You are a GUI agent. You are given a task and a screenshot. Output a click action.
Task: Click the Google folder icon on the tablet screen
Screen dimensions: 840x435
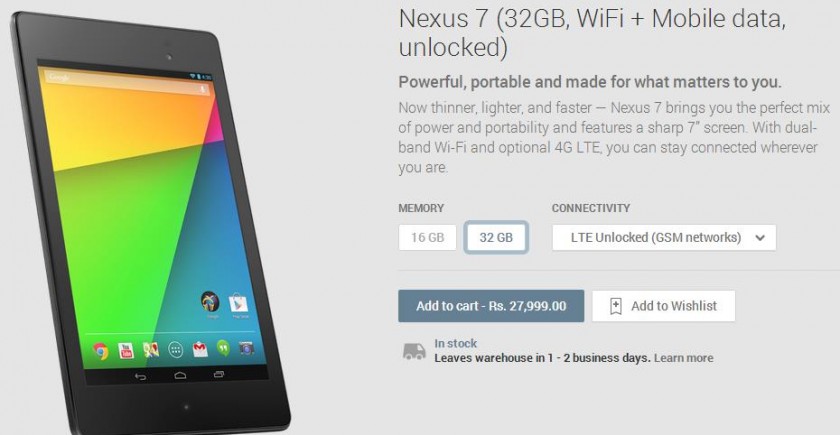(210, 302)
